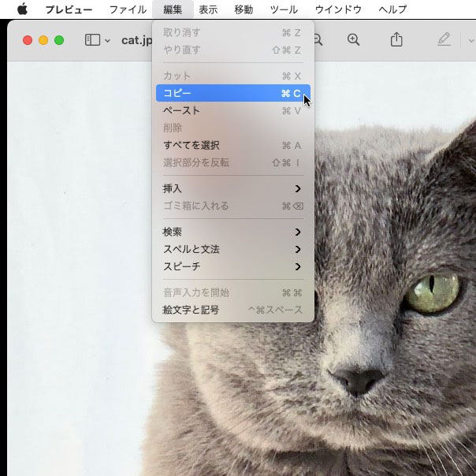
Task: Choose 絵文字と記号 menu item
Action: click(x=233, y=310)
